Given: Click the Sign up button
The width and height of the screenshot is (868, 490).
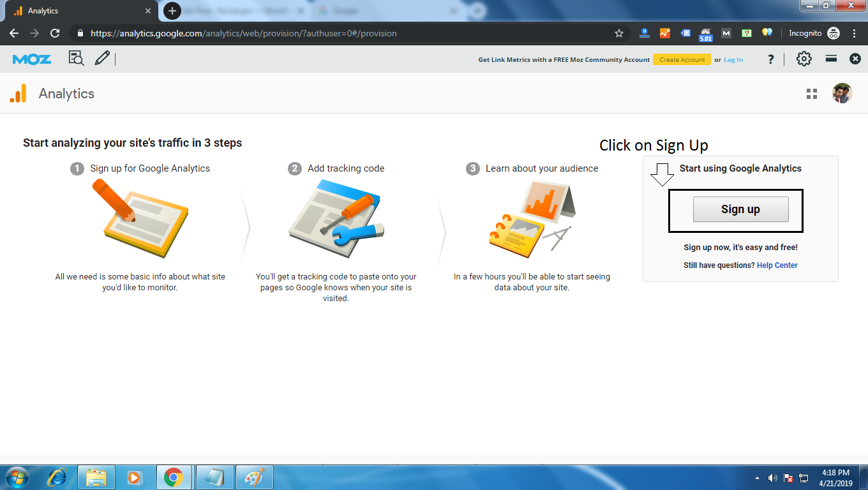Looking at the screenshot, I should point(740,209).
